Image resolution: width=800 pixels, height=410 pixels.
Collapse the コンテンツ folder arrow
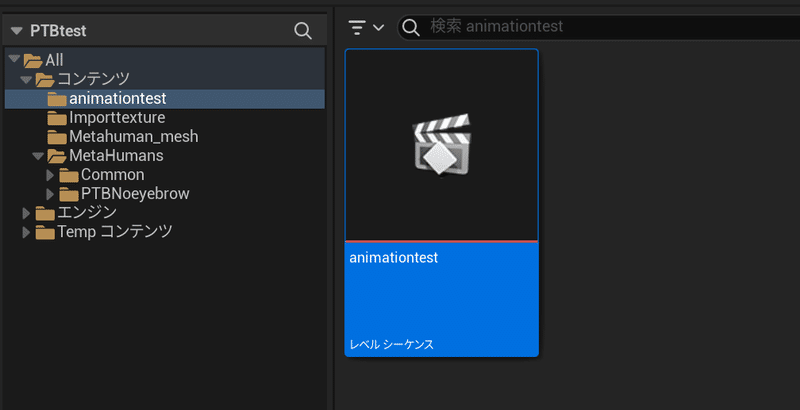pyautogui.click(x=26, y=80)
